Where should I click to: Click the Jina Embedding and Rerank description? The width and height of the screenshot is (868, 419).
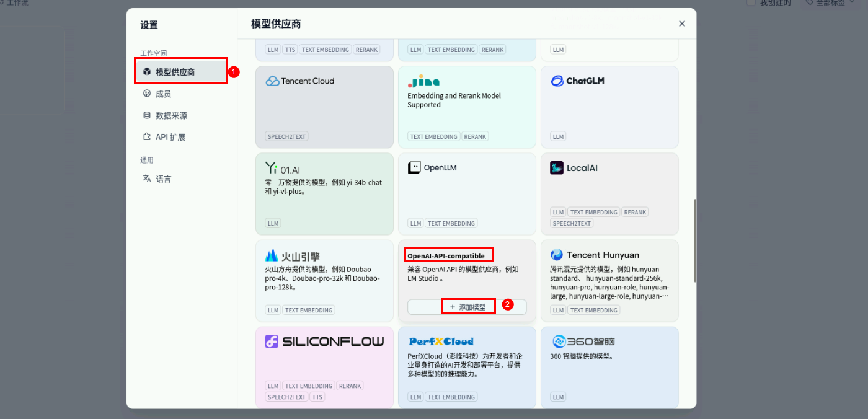pos(454,100)
